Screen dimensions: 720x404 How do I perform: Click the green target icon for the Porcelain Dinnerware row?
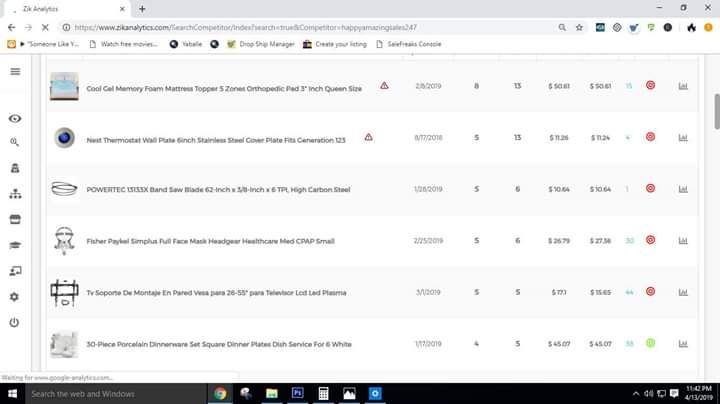coord(650,343)
